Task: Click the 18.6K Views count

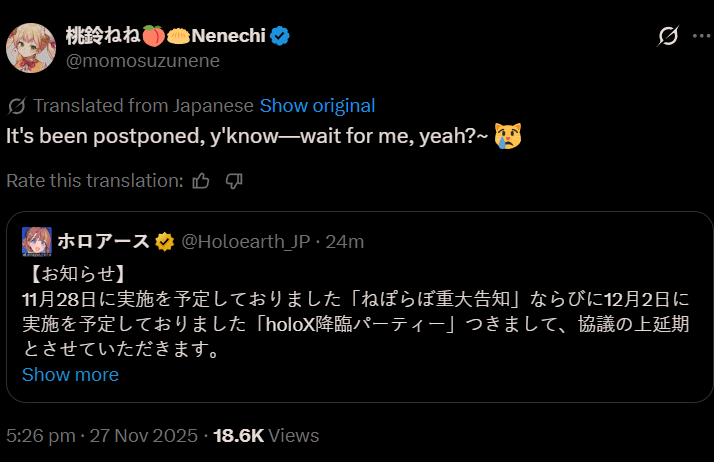Action: pos(265,435)
